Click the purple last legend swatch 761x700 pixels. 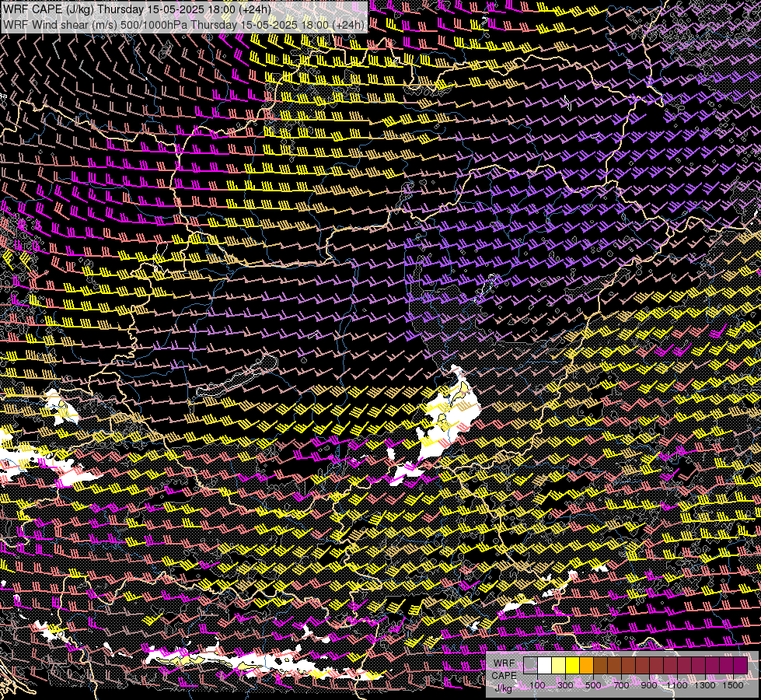(x=741, y=666)
